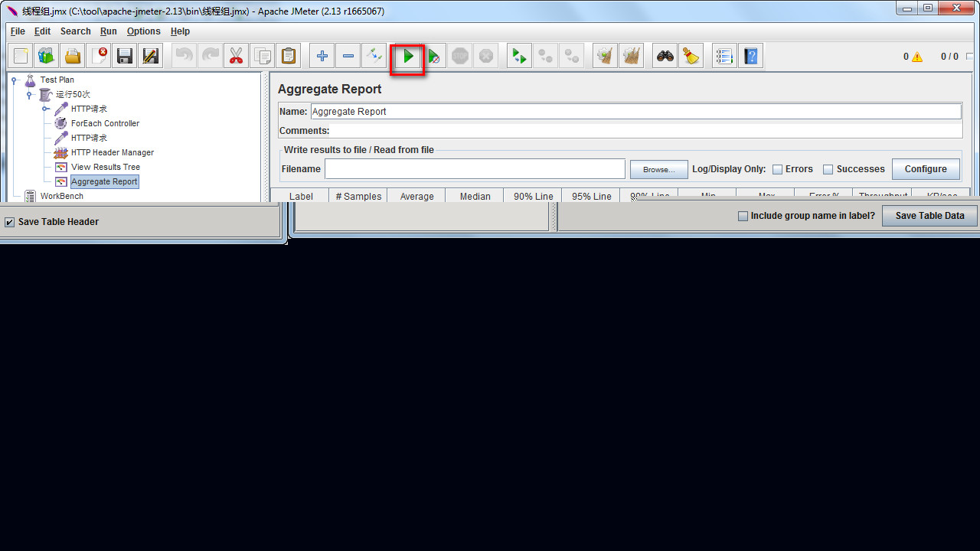Click the Shutdown test toolbar icon

click(x=486, y=56)
